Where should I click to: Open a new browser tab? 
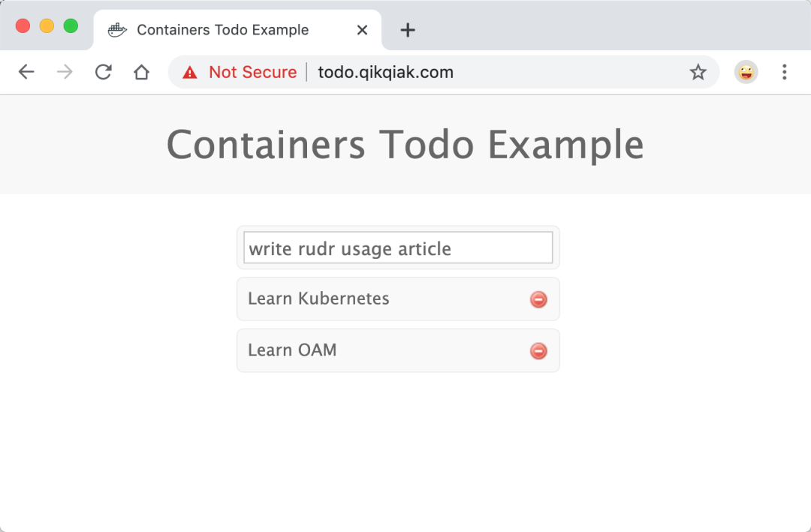pyautogui.click(x=408, y=30)
